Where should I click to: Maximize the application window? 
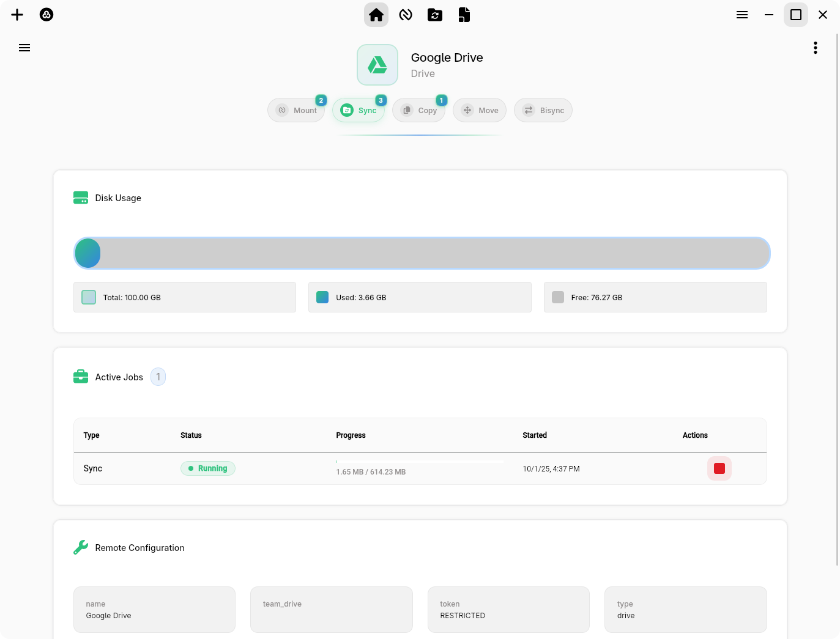point(796,15)
